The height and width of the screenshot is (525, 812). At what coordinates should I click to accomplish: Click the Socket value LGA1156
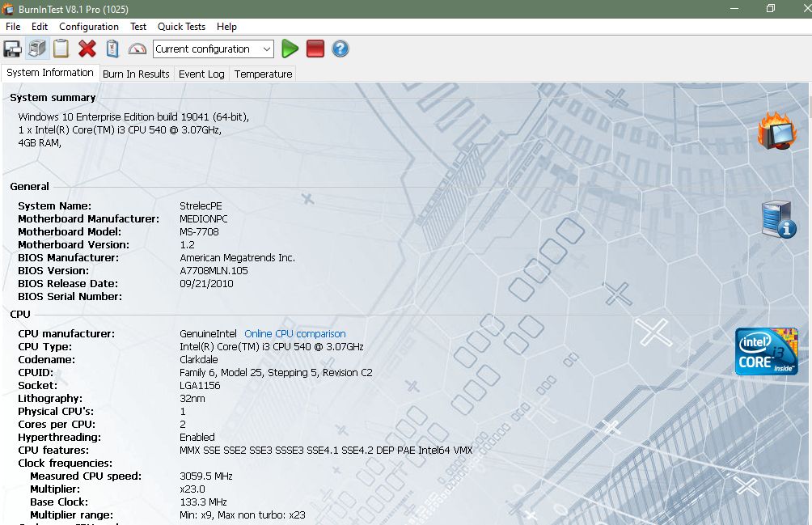click(200, 386)
